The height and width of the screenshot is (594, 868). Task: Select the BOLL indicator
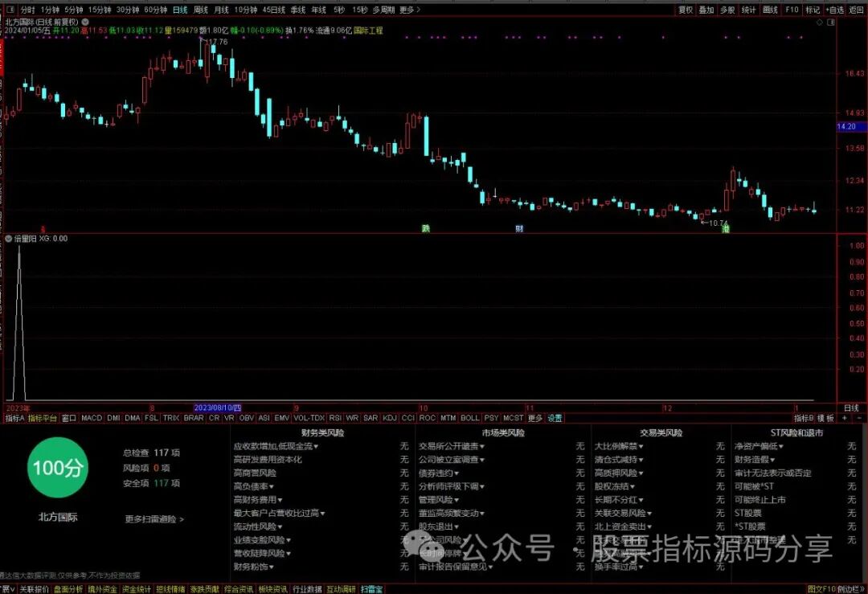(469, 418)
